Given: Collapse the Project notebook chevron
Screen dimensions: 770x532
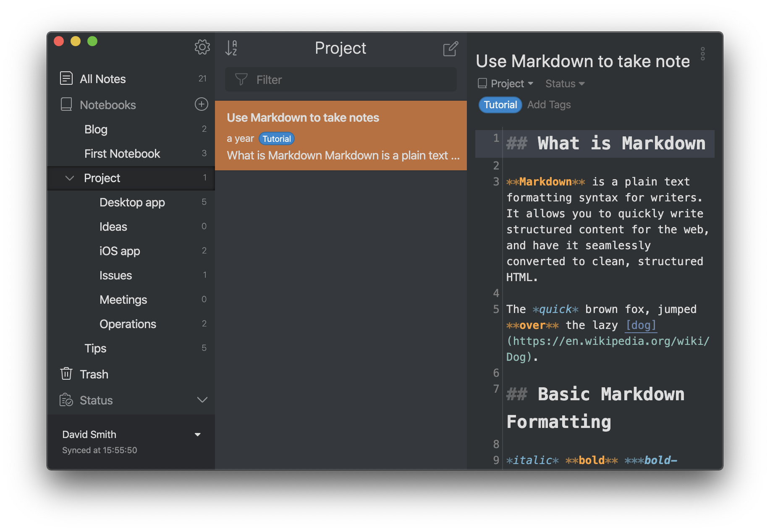Looking at the screenshot, I should [x=70, y=178].
